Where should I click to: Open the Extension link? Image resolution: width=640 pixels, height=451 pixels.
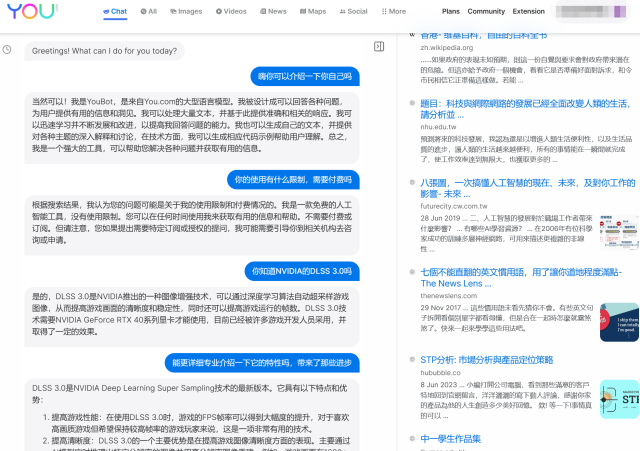pos(529,11)
